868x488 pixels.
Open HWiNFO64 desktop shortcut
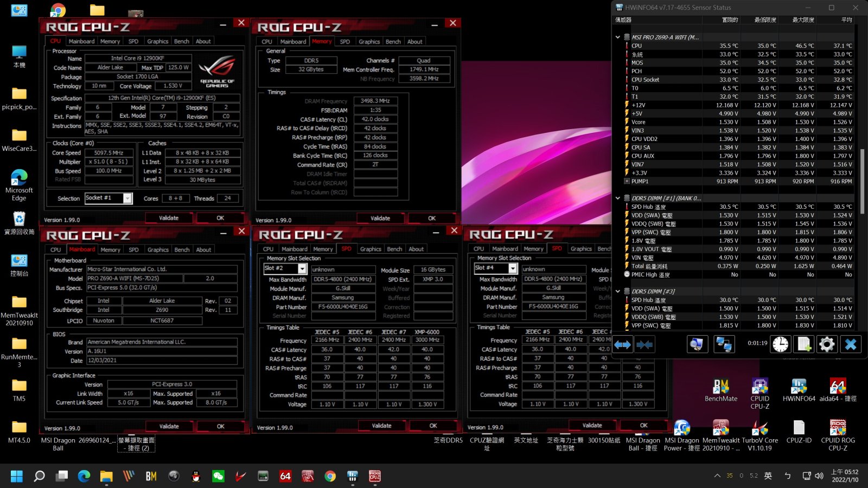[x=799, y=390]
